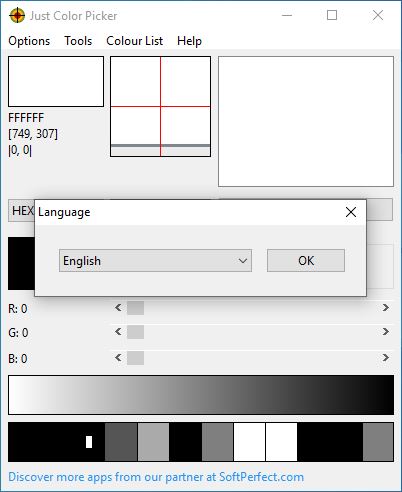The width and height of the screenshot is (402, 492).
Task: Click the red scrollbar right arrow
Action: [385, 307]
